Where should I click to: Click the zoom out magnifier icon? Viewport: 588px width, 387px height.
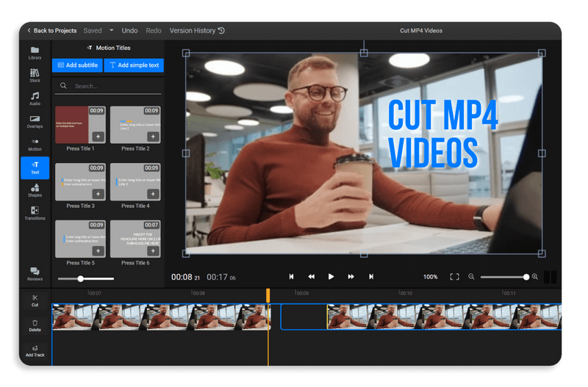point(471,277)
